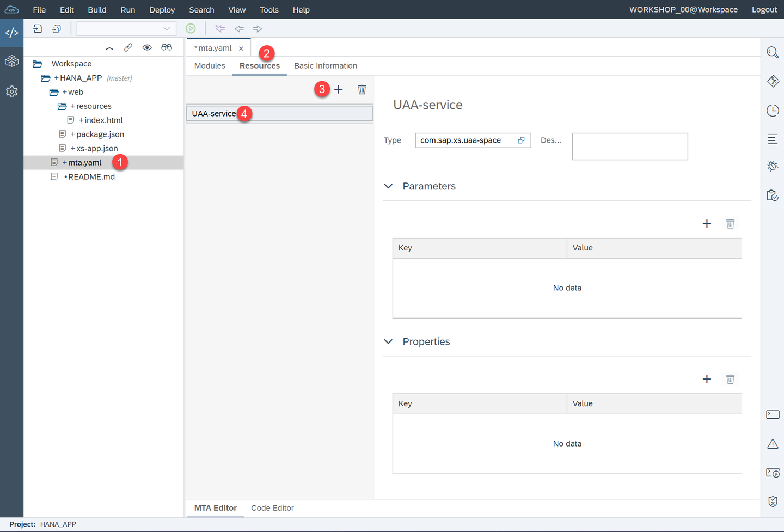Viewport: 784px width, 532px height.
Task: Toggle Link with Editor chain icon
Action: (x=128, y=47)
